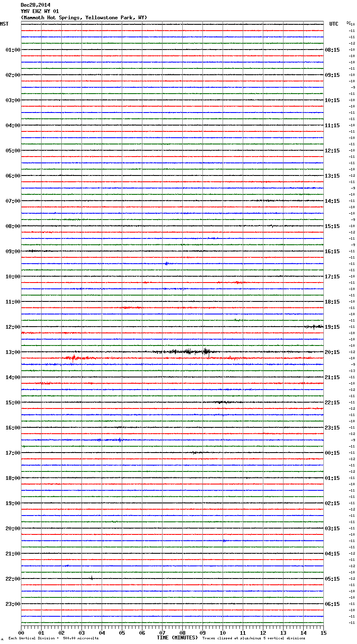
Task: Click the 03:00 MST time label
Action: click(13, 100)
